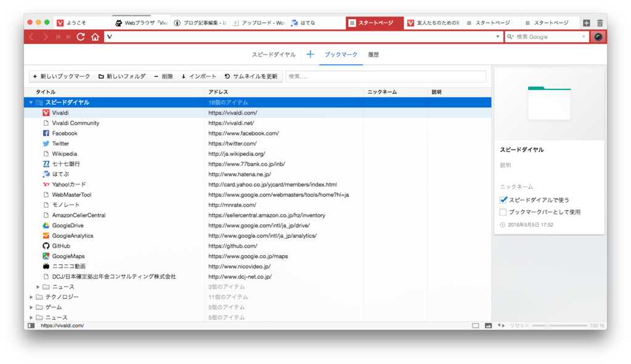
Task: Click the Facebook bookmark icon
Action: [46, 133]
